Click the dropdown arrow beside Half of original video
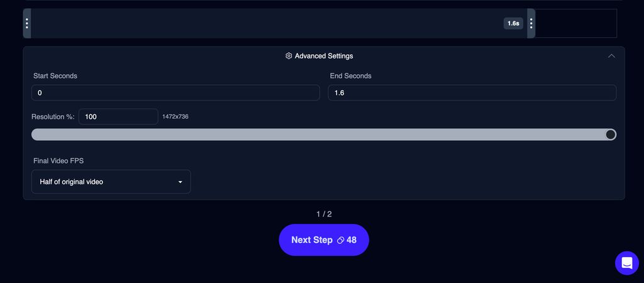This screenshot has height=283, width=644. [180, 182]
